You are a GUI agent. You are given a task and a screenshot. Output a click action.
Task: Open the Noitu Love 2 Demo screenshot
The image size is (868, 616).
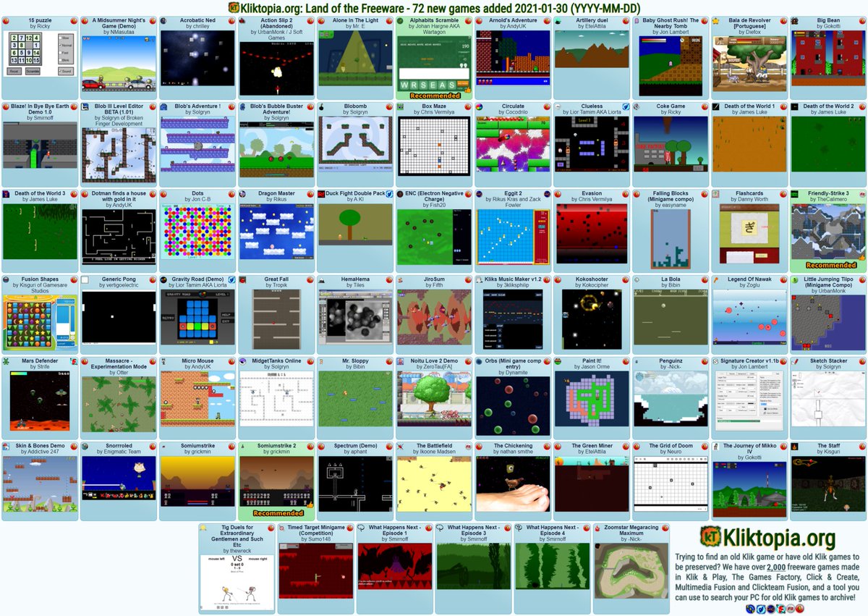click(x=434, y=398)
